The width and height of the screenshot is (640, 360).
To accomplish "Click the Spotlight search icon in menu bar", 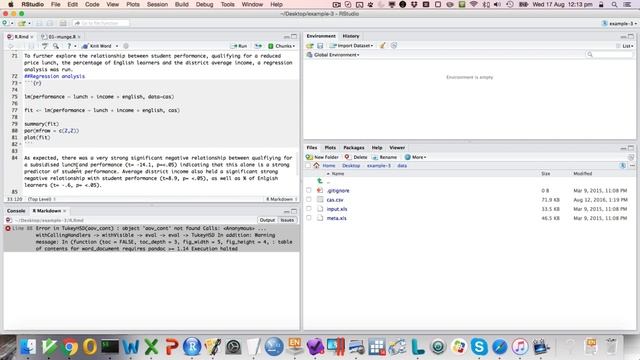I will (614, 4).
